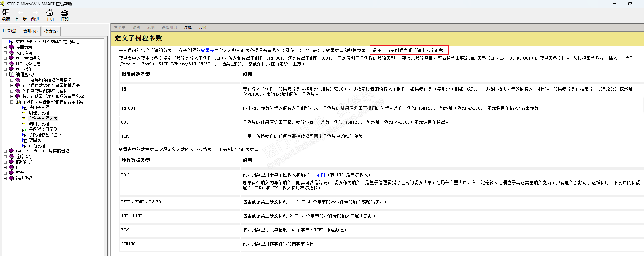Select the 章节中 tab in the topic header

coord(120,27)
